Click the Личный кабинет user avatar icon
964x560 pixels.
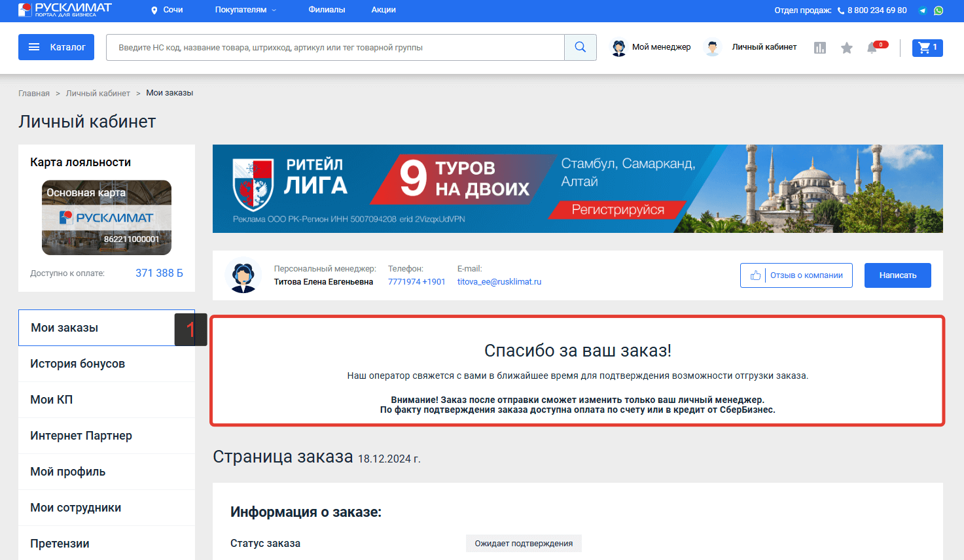713,47
